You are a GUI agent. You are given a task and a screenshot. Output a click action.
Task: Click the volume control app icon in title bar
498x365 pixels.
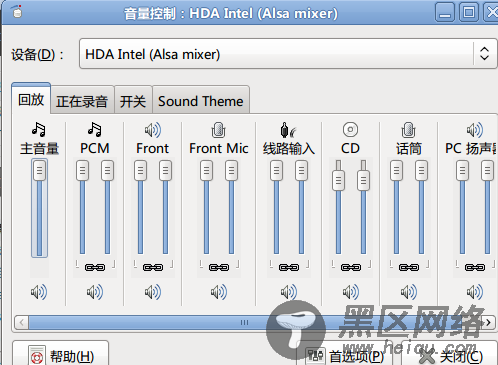click(x=17, y=12)
